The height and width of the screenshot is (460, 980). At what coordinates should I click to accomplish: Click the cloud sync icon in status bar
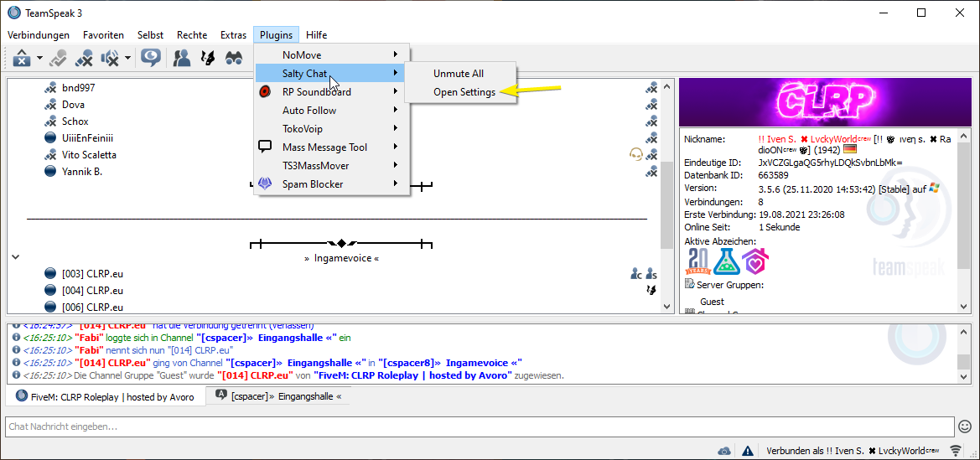(724, 451)
